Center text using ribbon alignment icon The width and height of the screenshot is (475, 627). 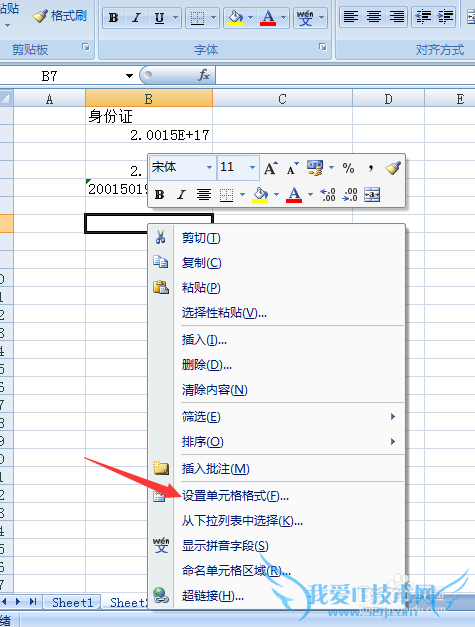tap(374, 17)
